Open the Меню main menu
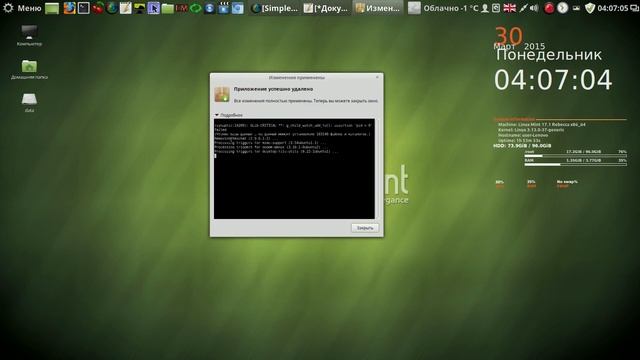 tap(22, 8)
